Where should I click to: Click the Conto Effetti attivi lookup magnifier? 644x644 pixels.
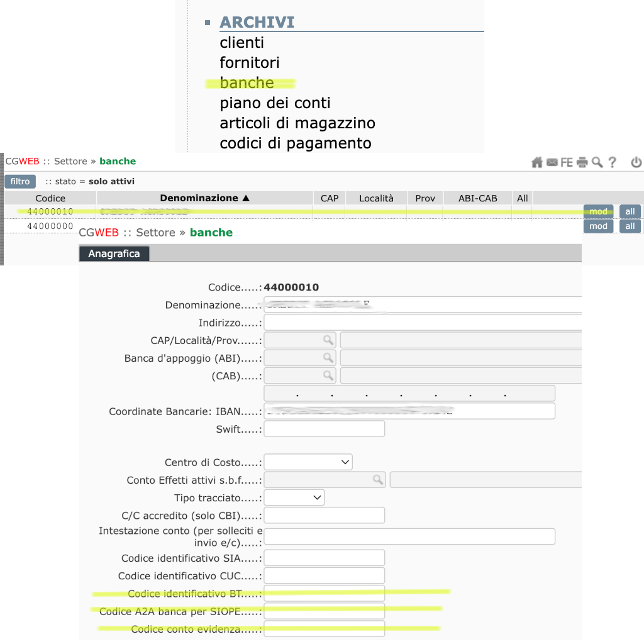[x=377, y=480]
